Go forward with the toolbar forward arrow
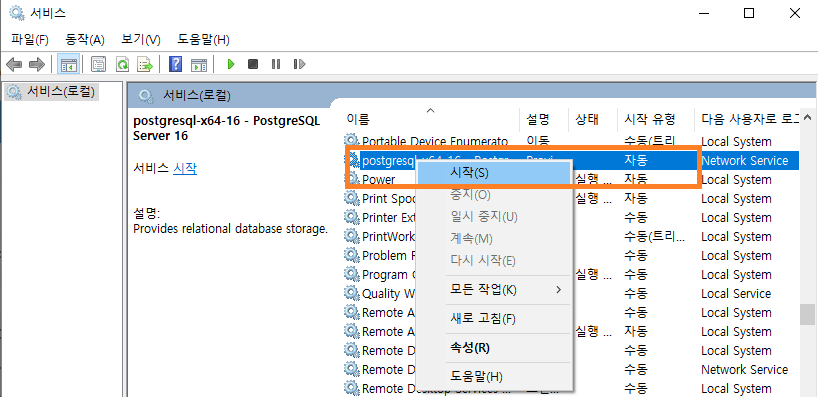This screenshot has width=818, height=397. [37, 64]
